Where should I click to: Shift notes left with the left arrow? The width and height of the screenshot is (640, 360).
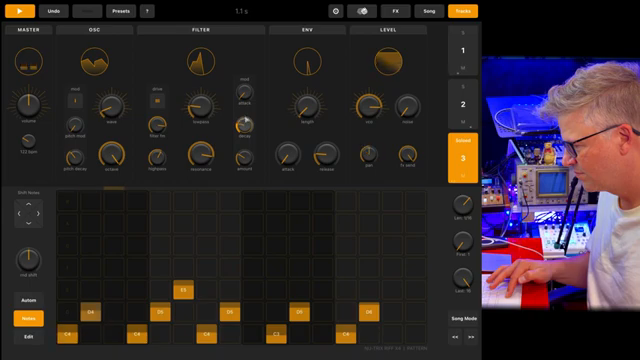pos(19,213)
